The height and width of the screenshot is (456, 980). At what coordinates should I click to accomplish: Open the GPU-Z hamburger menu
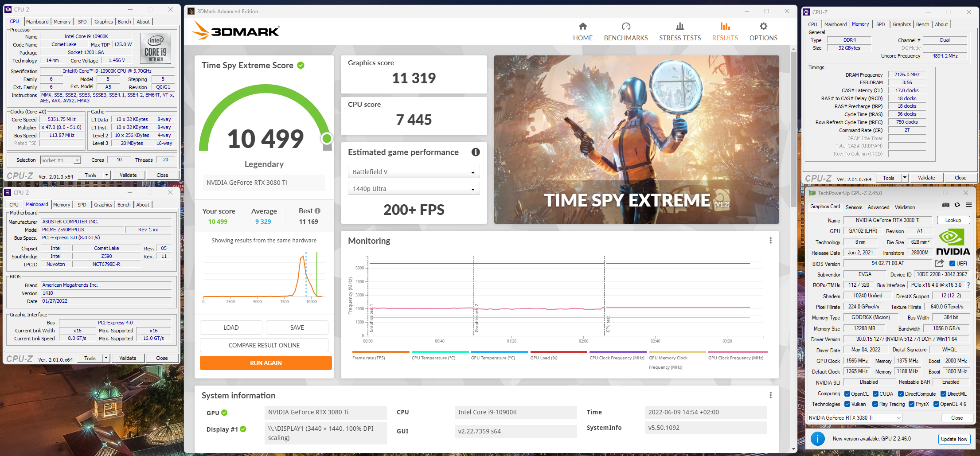968,205
